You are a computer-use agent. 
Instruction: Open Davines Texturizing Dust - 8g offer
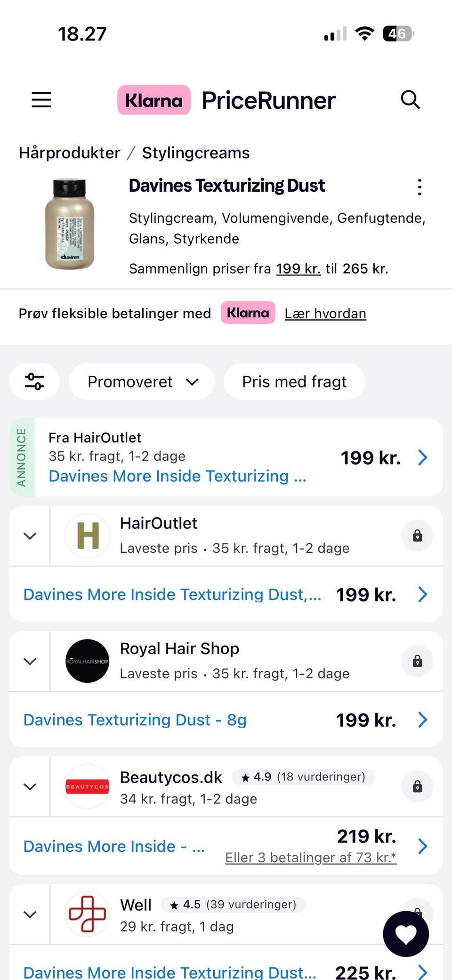[x=135, y=720]
